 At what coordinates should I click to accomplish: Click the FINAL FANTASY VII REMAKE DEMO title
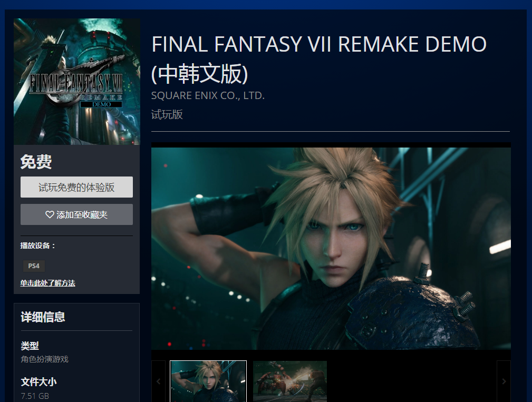click(x=319, y=59)
